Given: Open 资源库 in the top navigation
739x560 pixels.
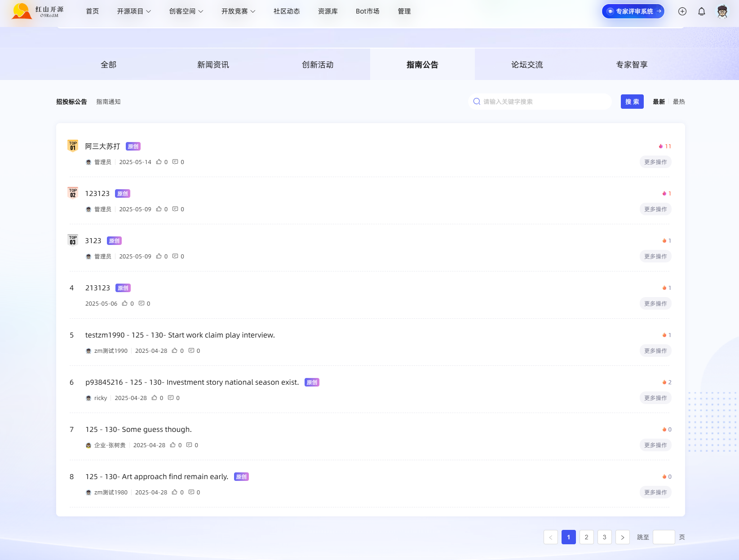Looking at the screenshot, I should (327, 11).
